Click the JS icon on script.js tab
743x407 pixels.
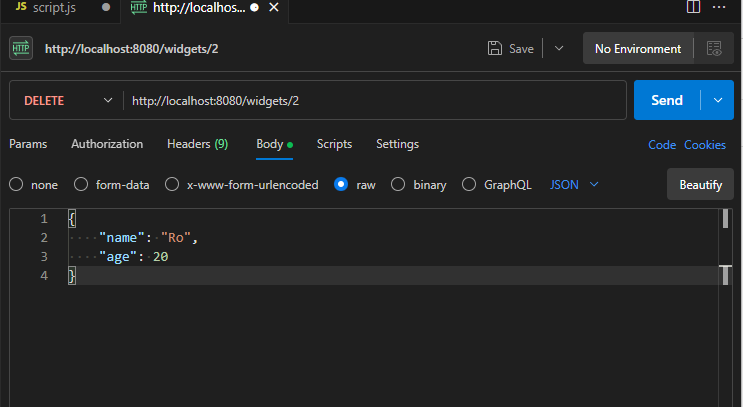tap(20, 8)
